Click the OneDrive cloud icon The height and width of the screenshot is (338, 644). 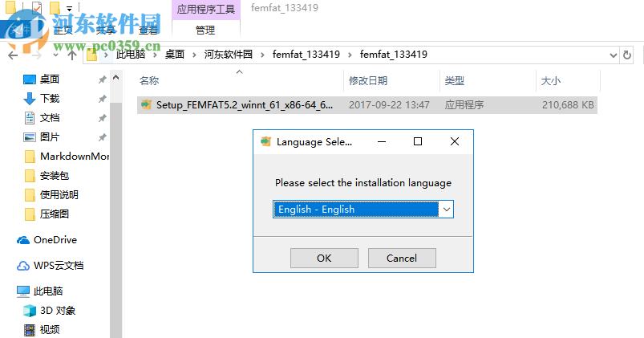tap(23, 240)
